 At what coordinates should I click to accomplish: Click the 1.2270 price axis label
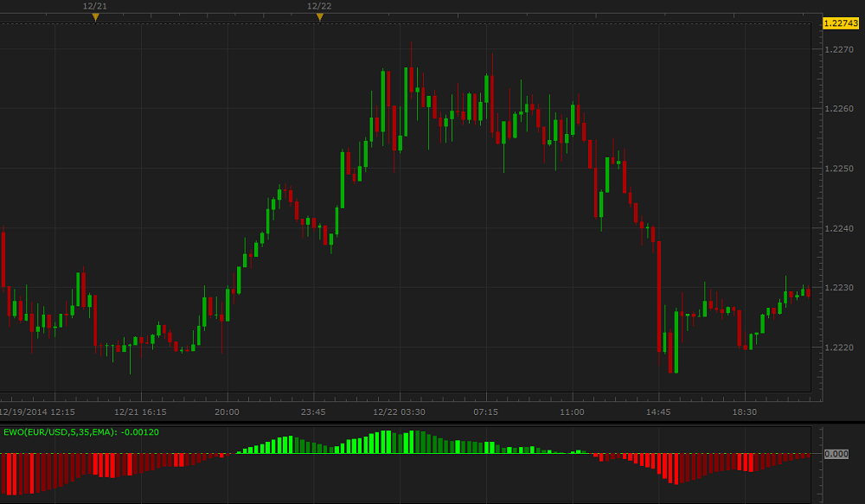(839, 49)
